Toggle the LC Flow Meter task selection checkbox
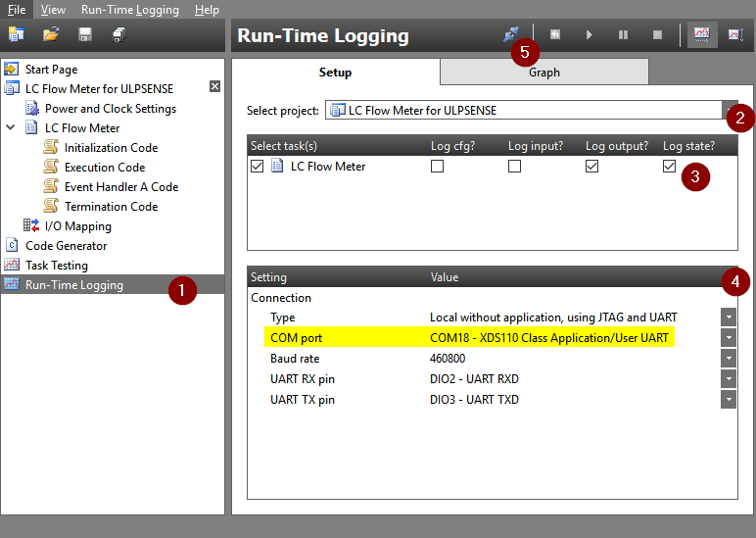The image size is (756, 538). pos(257,167)
